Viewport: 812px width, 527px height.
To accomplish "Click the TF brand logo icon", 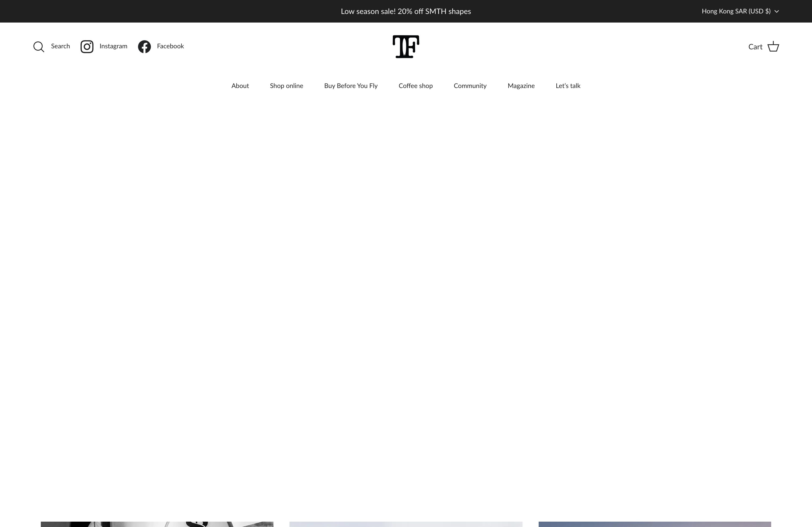I will 406,47.
